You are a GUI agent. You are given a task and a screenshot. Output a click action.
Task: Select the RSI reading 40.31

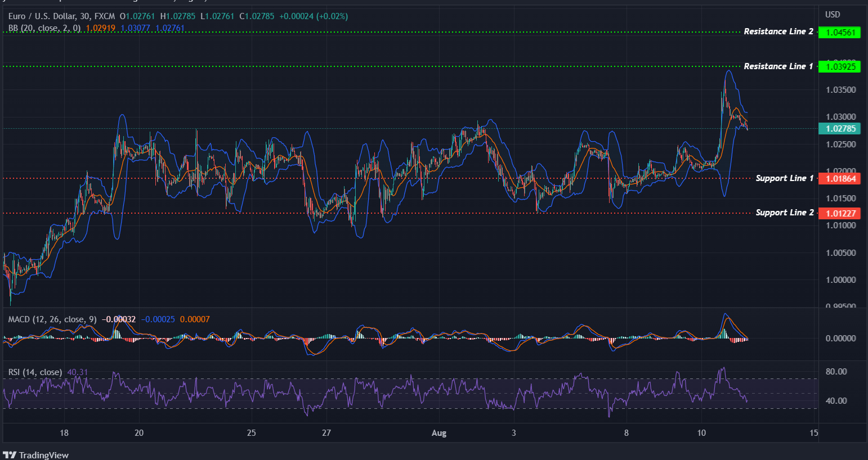coord(76,372)
